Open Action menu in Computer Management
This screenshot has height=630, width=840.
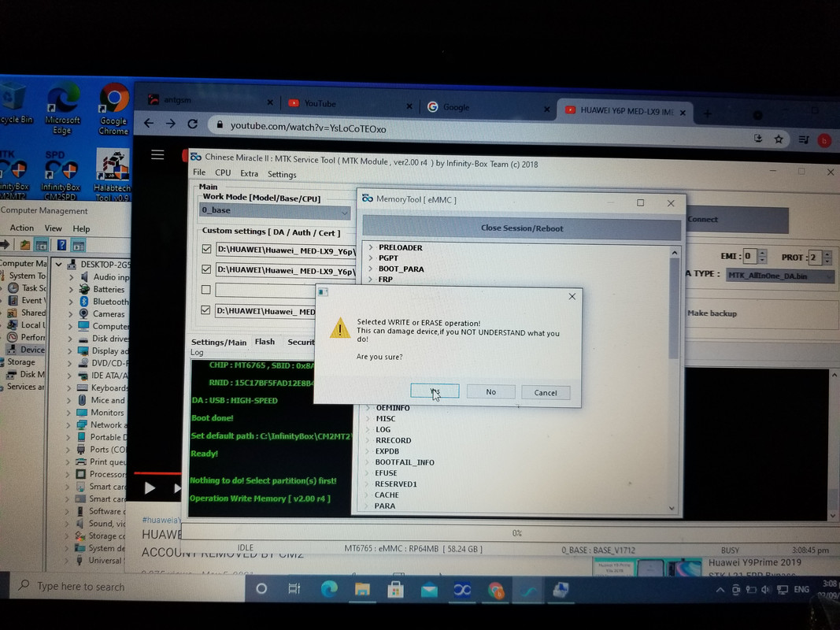tap(22, 228)
